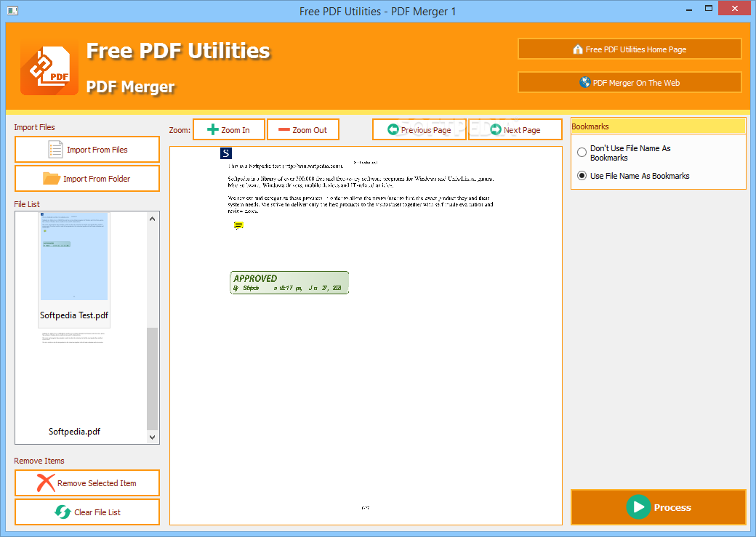Click the folder icon on Import From Folder

(x=51, y=178)
